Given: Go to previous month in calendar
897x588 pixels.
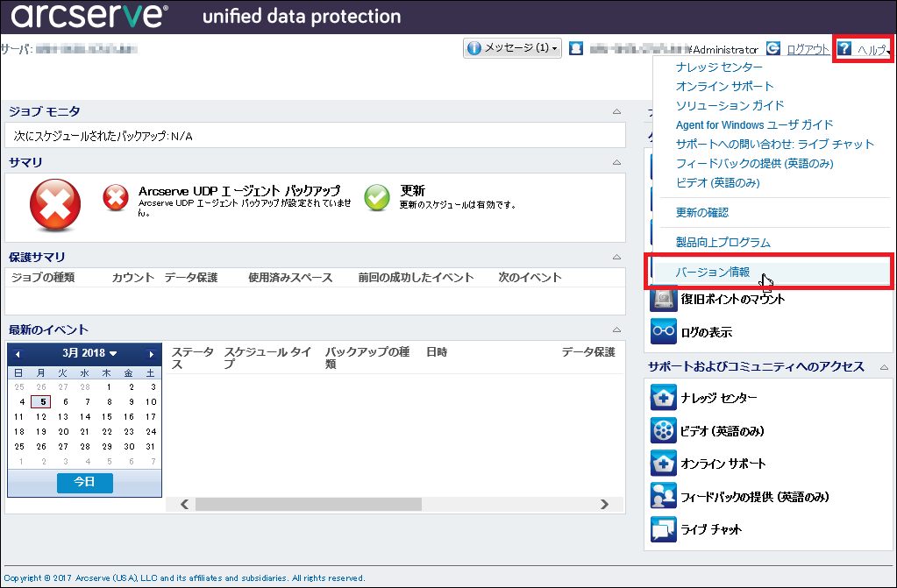Looking at the screenshot, I should point(18,354).
